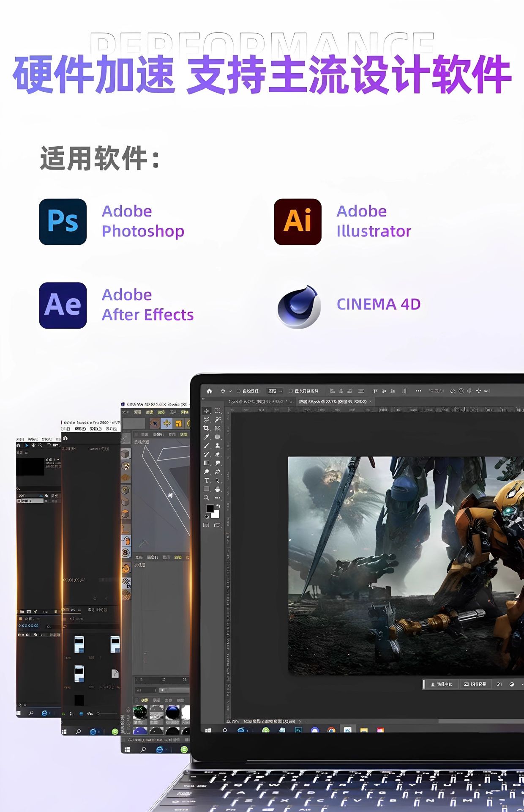This screenshot has height=812, width=524.
Task: Select the Magic Wand tool
Action: pyautogui.click(x=218, y=419)
